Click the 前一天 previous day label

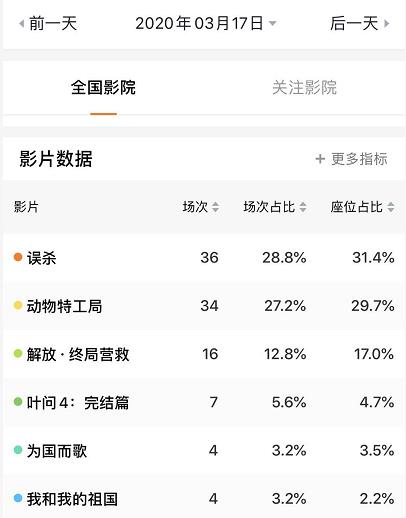53,24
